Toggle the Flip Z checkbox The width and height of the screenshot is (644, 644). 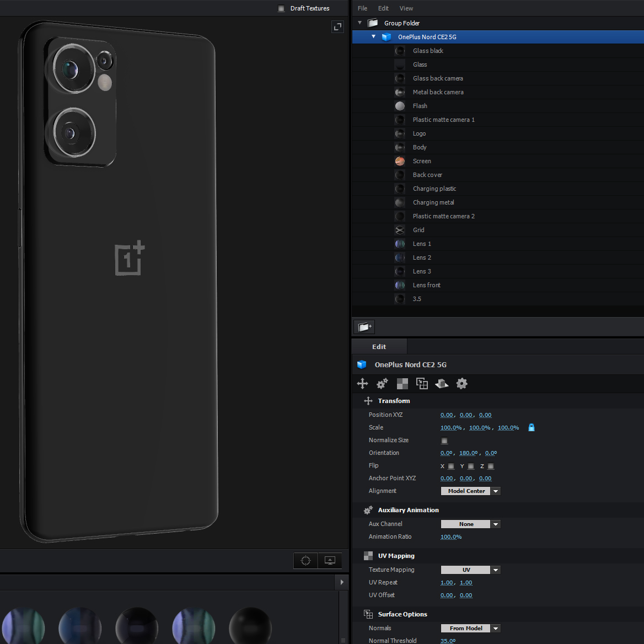coord(490,466)
